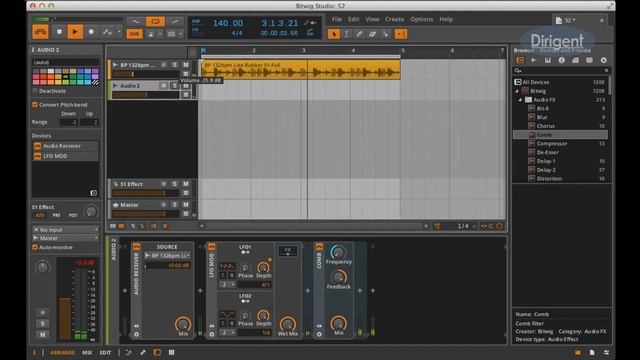
Task: Click the Stop transport button
Action: [x=59, y=32]
